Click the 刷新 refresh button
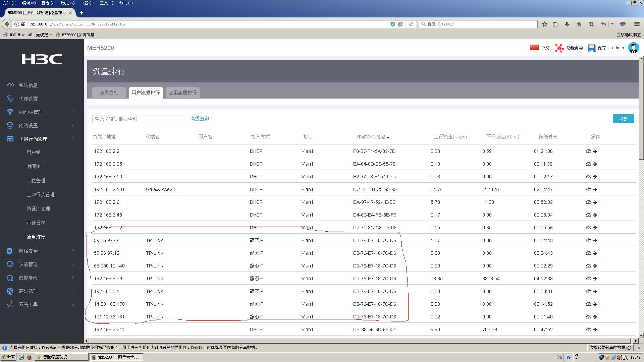This screenshot has height=362, width=644. point(623,119)
